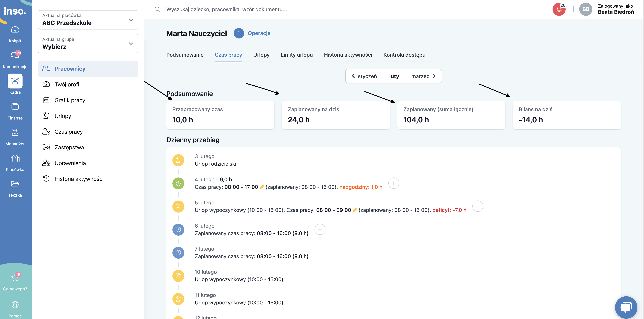
Task: Click the BB user avatar
Action: 586,9
